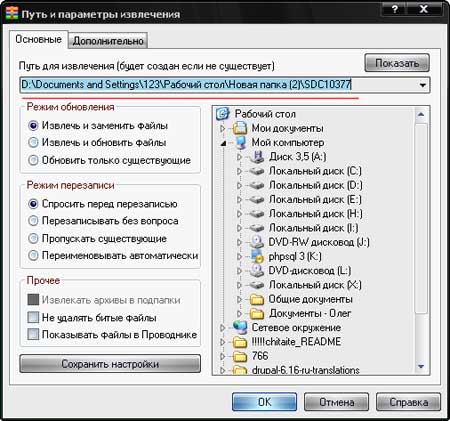This screenshot has height=421, width=450.
Task: Click the Сохранить настройки button
Action: point(110,364)
